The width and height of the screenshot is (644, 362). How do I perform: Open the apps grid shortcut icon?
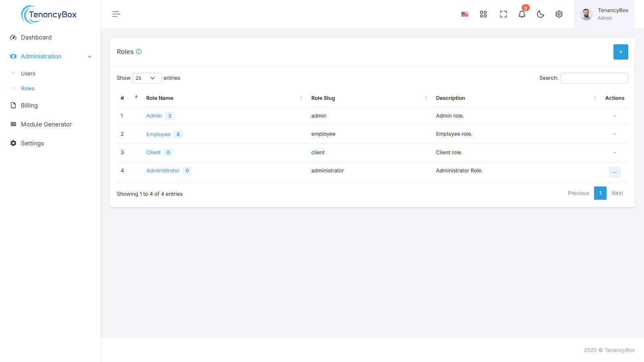pos(483,14)
